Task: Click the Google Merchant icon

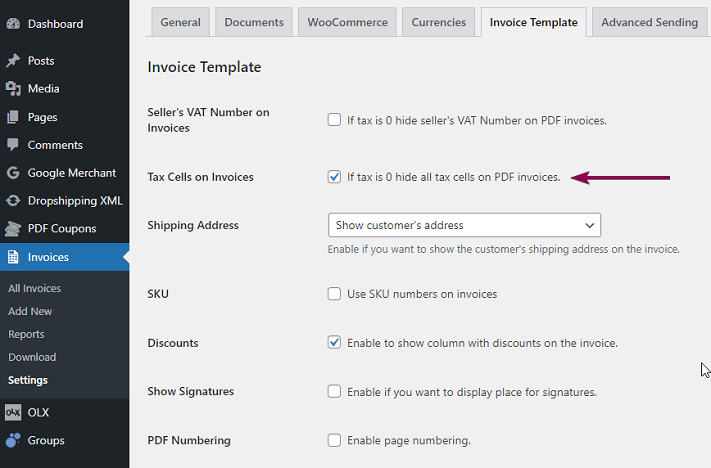Action: click(x=13, y=173)
